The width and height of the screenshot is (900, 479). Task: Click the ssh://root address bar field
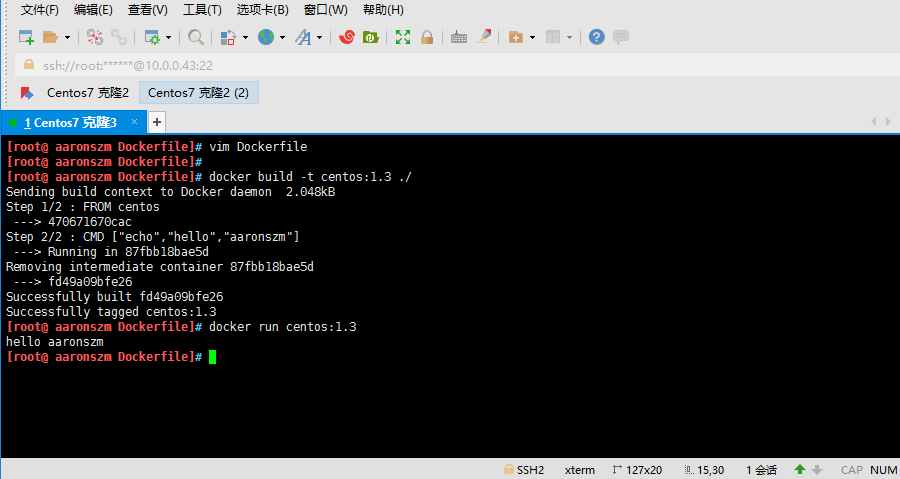(457, 65)
